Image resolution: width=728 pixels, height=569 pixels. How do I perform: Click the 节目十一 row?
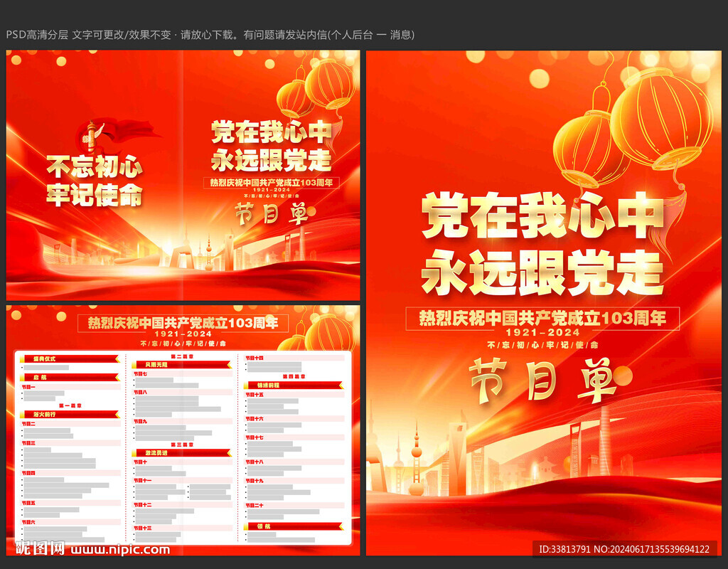coord(183,480)
